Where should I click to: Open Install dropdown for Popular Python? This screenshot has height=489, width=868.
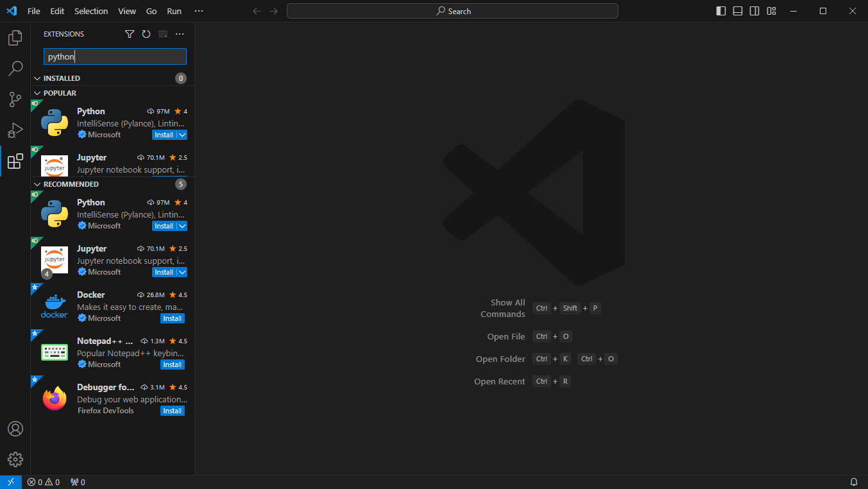click(182, 135)
